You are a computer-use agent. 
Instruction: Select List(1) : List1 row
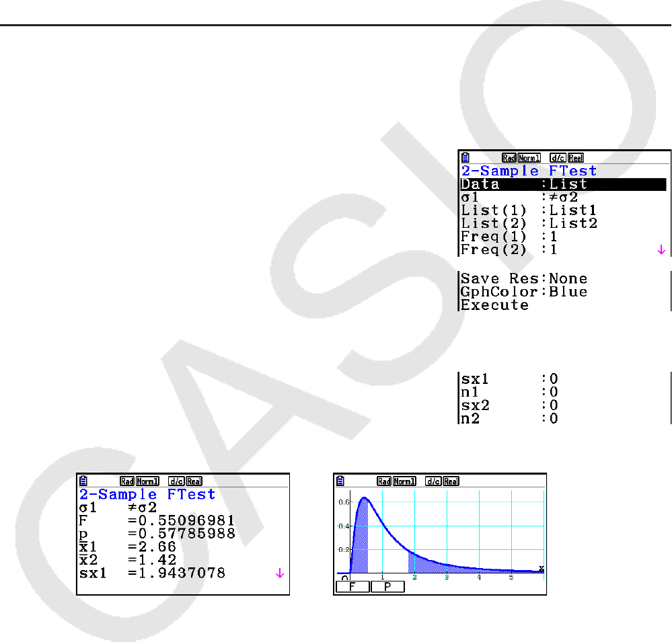click(x=529, y=210)
